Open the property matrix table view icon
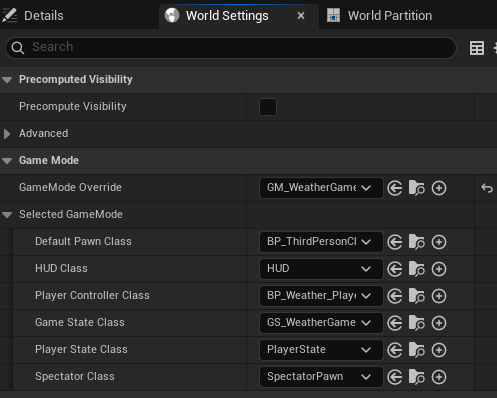The height and width of the screenshot is (398, 497). 477,48
